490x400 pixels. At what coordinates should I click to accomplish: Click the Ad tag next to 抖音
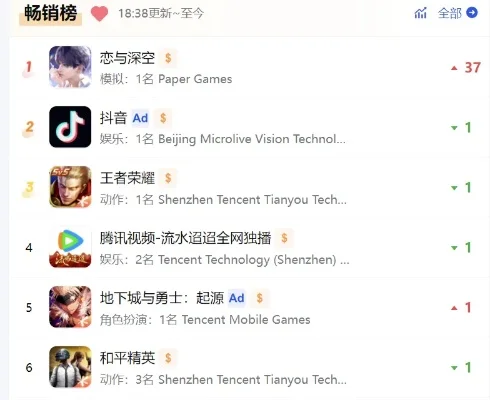140,118
